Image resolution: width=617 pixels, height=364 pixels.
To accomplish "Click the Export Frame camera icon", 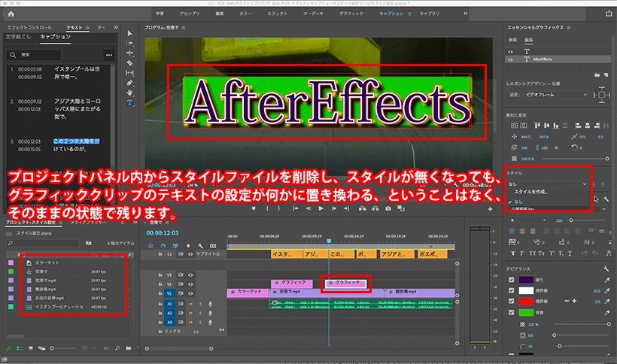I will tap(388, 208).
